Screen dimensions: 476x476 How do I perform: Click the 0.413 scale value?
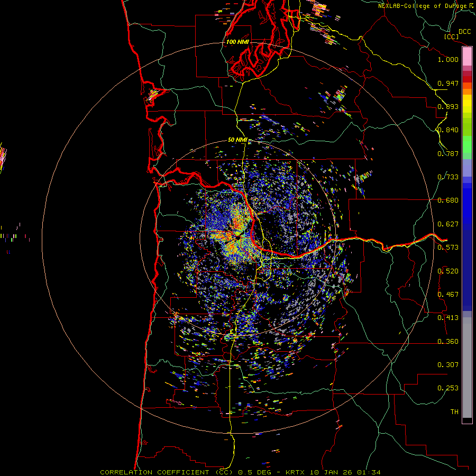click(448, 318)
